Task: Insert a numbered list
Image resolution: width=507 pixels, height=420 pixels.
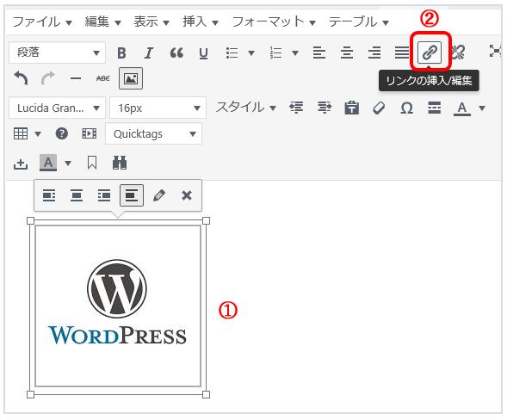Action: pos(275,52)
